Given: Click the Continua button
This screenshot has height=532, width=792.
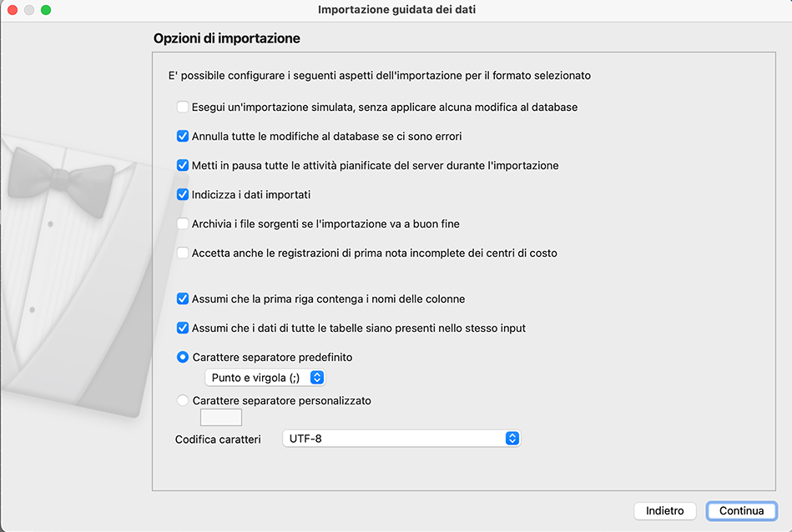Looking at the screenshot, I should tap(741, 511).
